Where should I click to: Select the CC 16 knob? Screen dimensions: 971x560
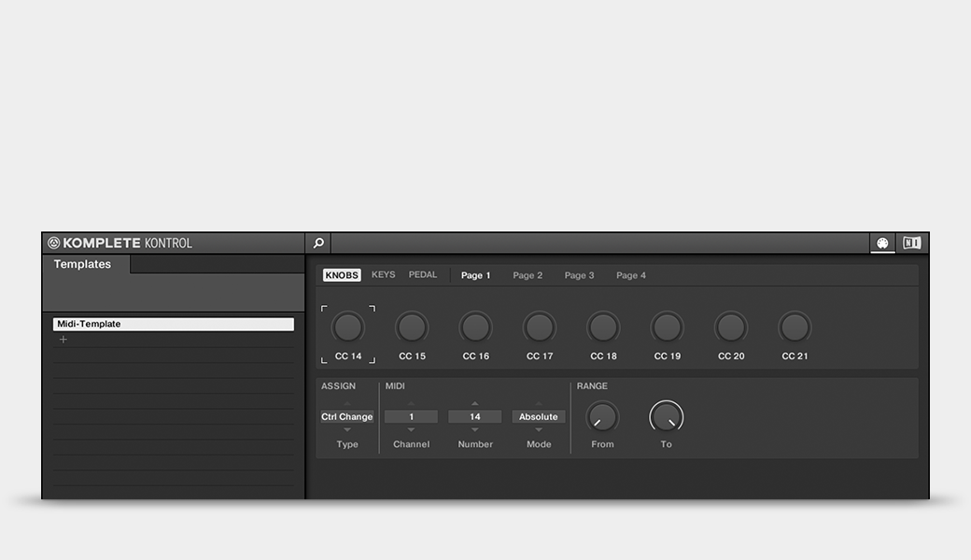[x=475, y=327]
